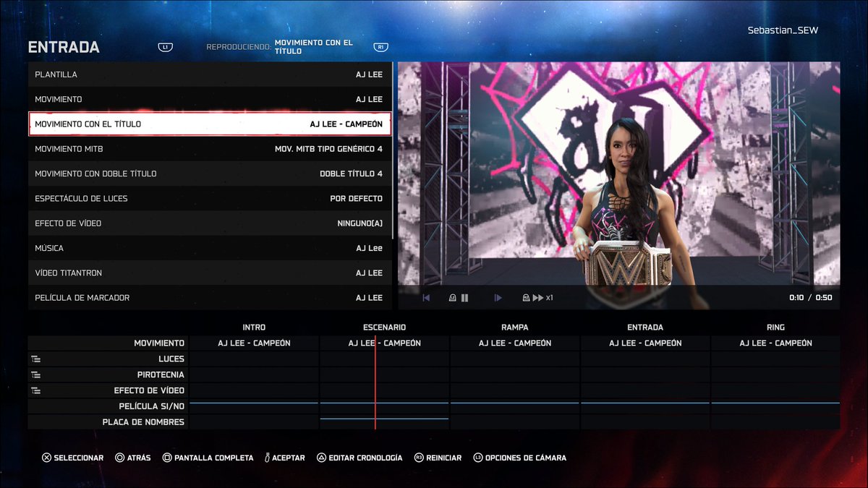868x488 pixels.
Task: Open the Movimiento option set to AJ Lee
Action: 210,99
